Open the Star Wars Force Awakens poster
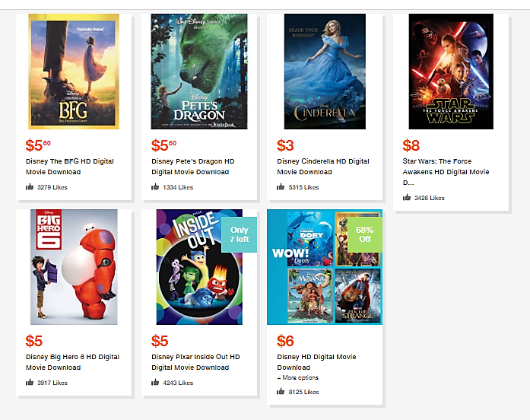 point(451,72)
